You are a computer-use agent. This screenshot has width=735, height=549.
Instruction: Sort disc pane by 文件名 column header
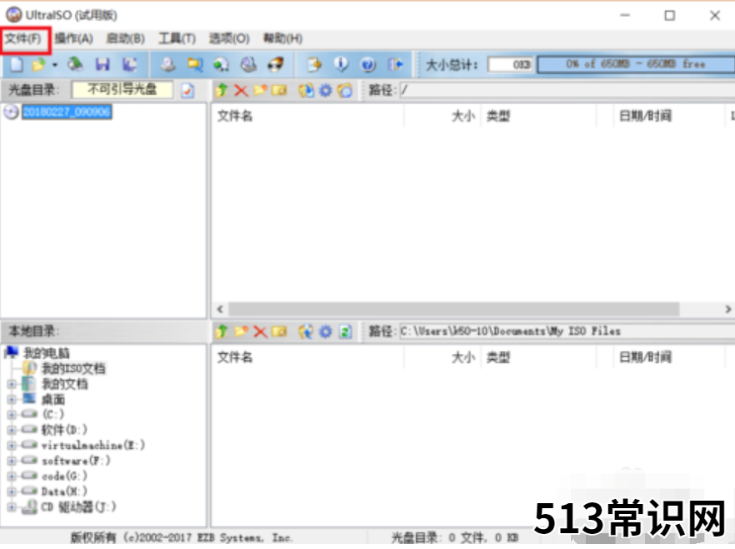click(308, 116)
